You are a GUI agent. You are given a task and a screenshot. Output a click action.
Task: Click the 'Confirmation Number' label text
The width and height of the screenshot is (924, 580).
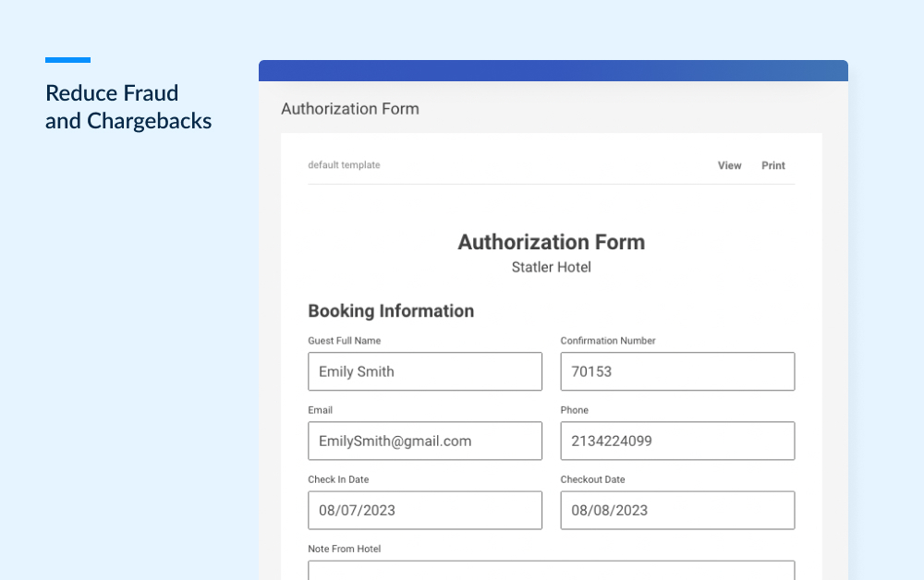click(x=607, y=341)
